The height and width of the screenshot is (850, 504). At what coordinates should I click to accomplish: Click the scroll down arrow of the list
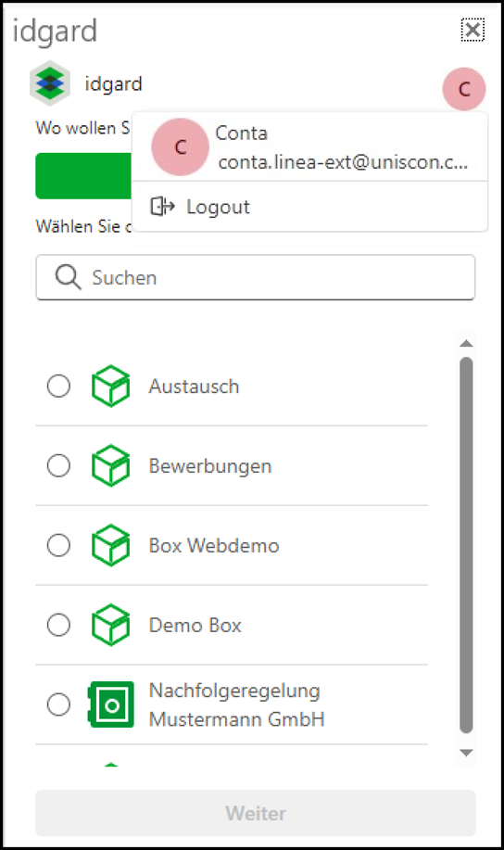[x=466, y=753]
